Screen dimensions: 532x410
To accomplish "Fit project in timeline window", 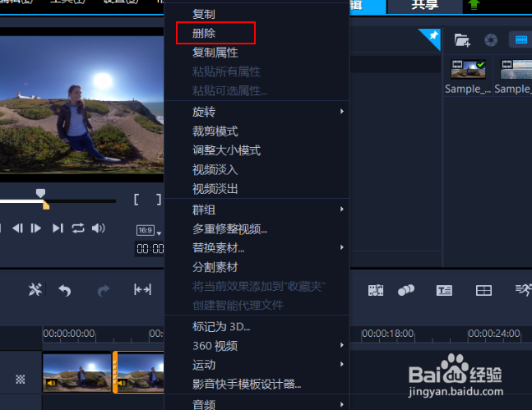I will [142, 289].
